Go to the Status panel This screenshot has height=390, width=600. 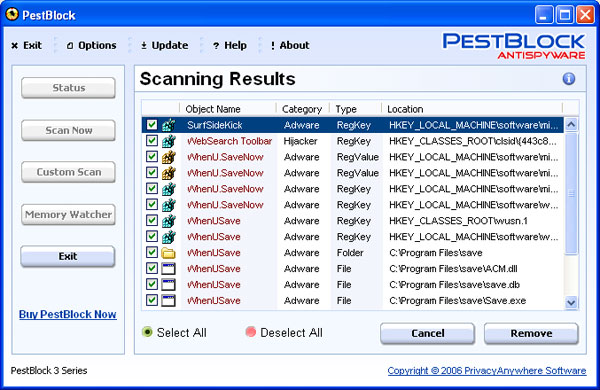[68, 88]
